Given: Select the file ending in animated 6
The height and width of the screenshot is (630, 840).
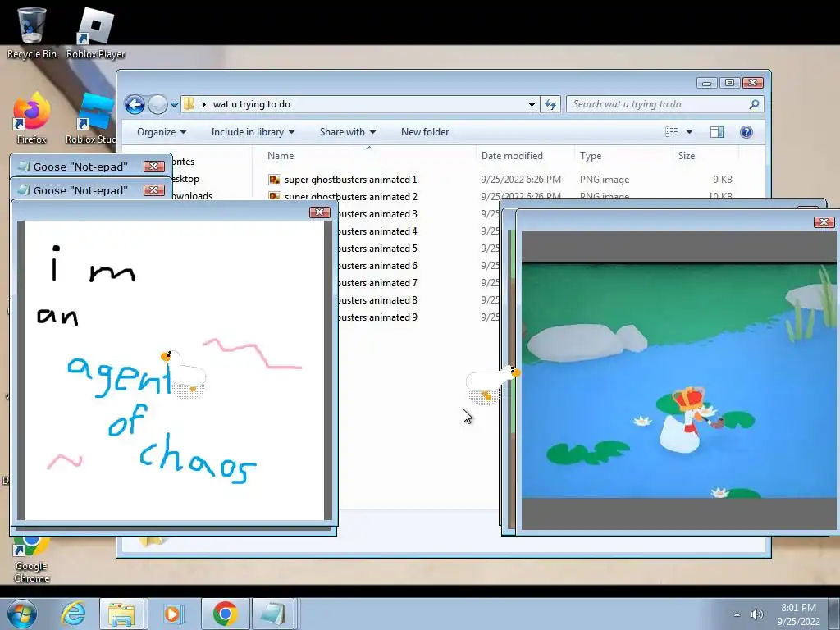Looking at the screenshot, I should pos(377,265).
